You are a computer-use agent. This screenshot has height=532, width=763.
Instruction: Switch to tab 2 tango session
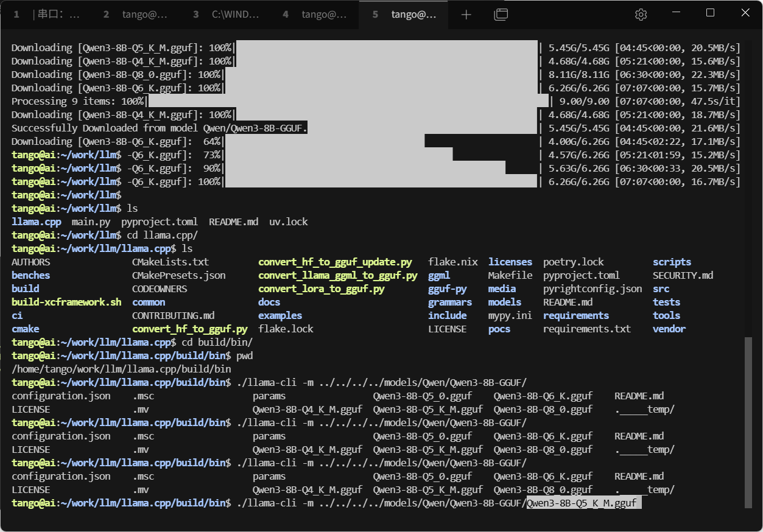(135, 15)
